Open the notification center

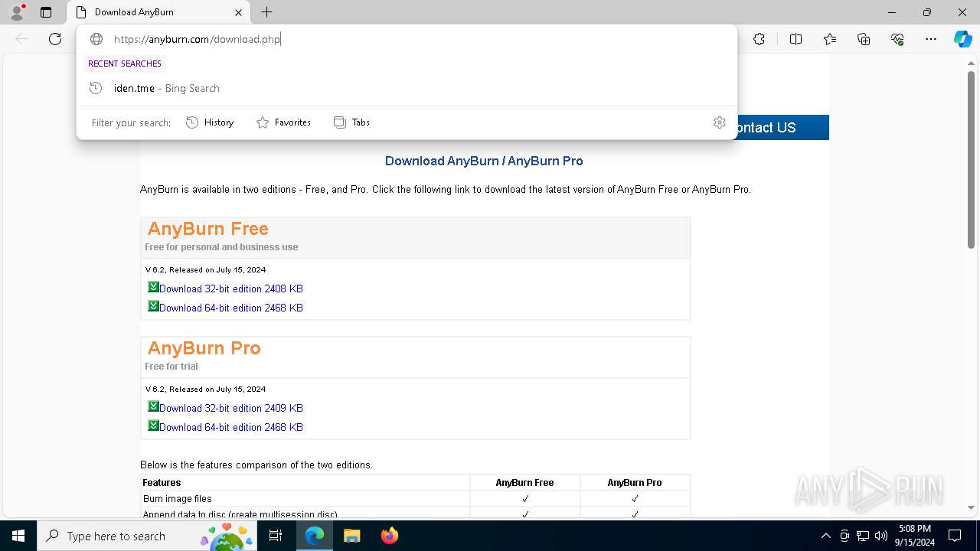955,536
